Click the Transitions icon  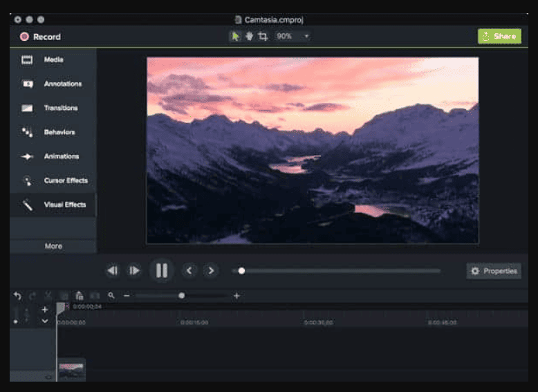tap(27, 109)
